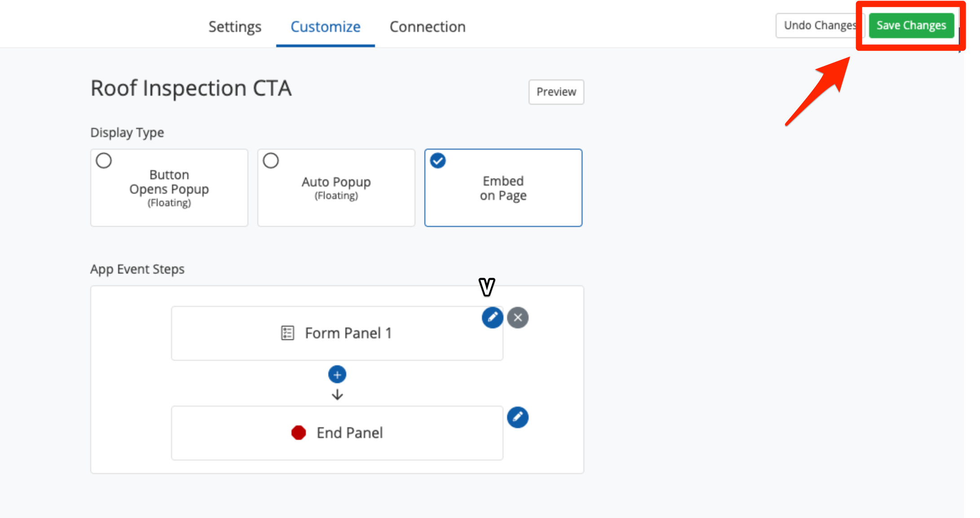Select the End Panel step card
Viewport: 980px width, 518px height.
(337, 433)
